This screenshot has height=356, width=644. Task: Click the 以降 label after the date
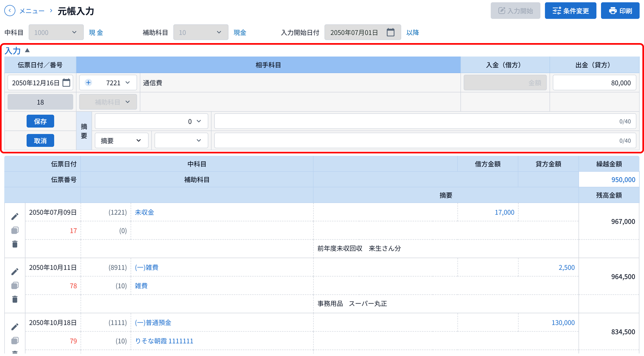[412, 32]
